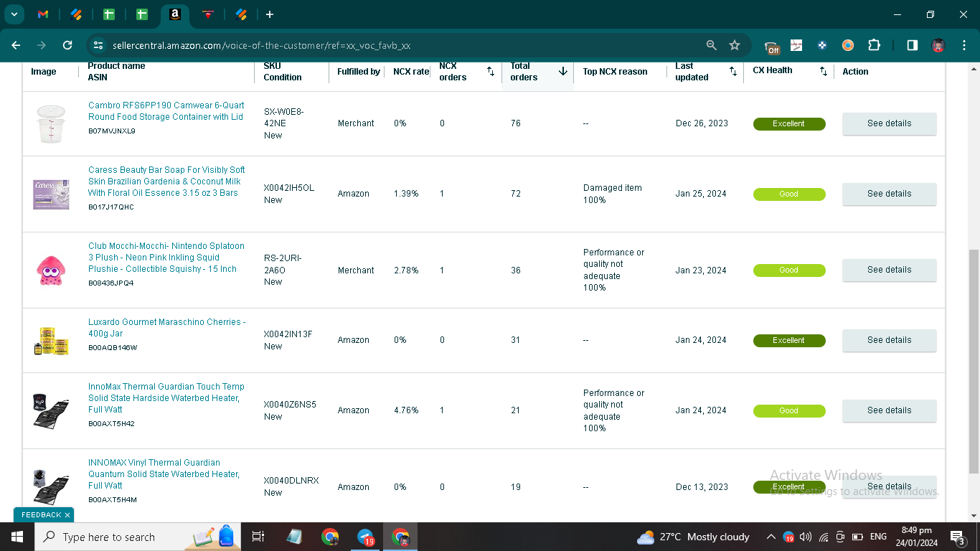Click the page vertical scrollbar thumb
Screen dimensions: 980x551
tap(974, 362)
